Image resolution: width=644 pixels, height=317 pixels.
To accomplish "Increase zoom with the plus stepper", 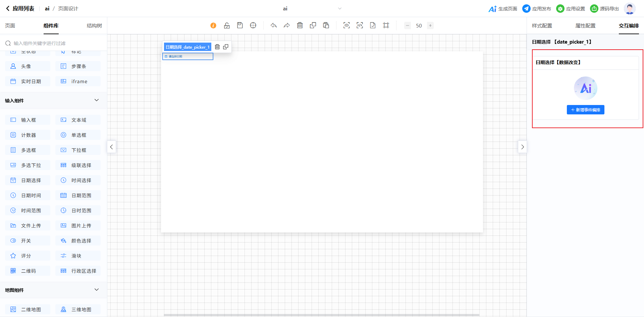I will (430, 25).
